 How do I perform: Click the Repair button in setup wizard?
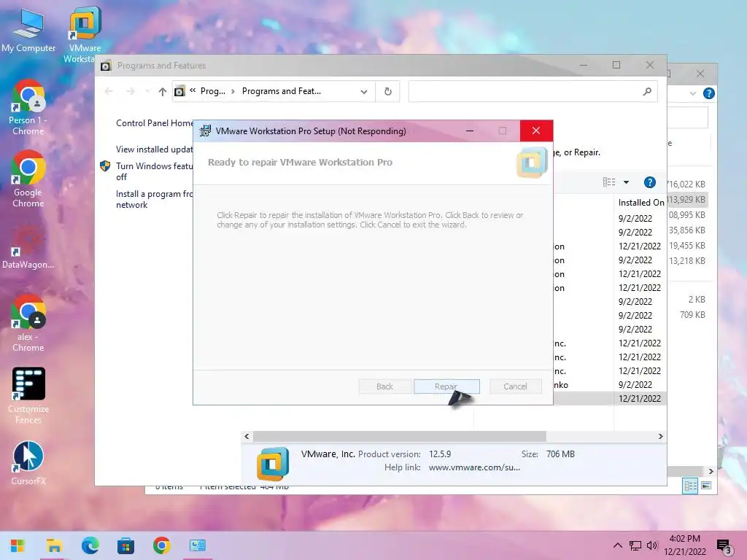coord(446,386)
